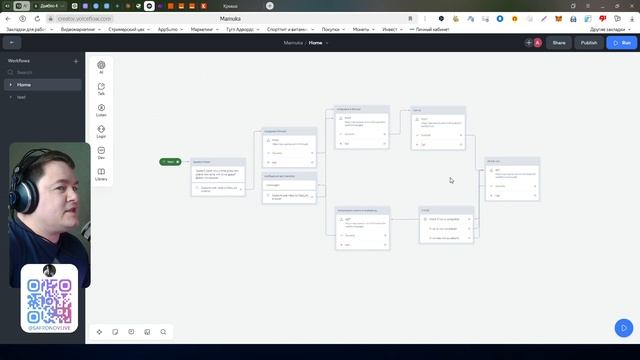This screenshot has width=640, height=360.
Task: Focus the Workflows search field
Action: coord(42,72)
